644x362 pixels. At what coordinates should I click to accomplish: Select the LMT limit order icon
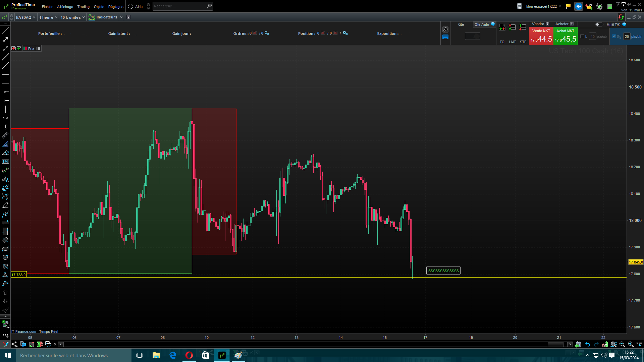(512, 27)
